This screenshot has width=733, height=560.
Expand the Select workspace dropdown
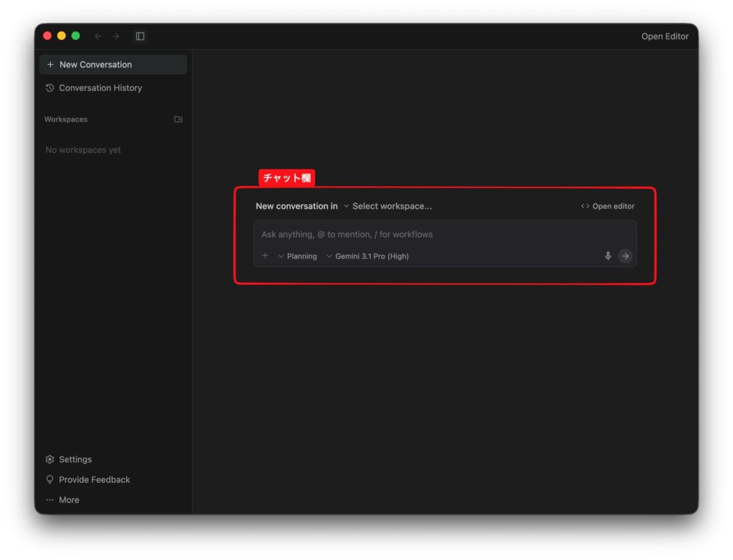[x=387, y=206]
